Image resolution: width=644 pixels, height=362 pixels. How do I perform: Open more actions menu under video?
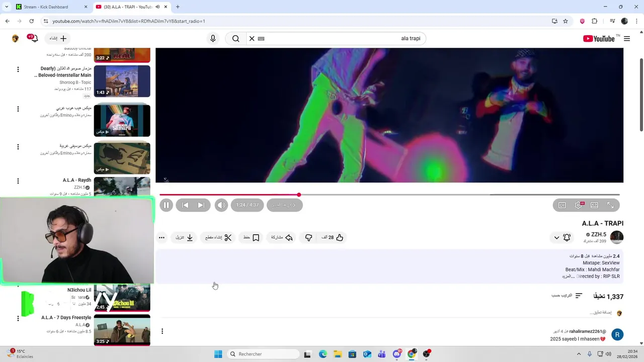tap(162, 237)
